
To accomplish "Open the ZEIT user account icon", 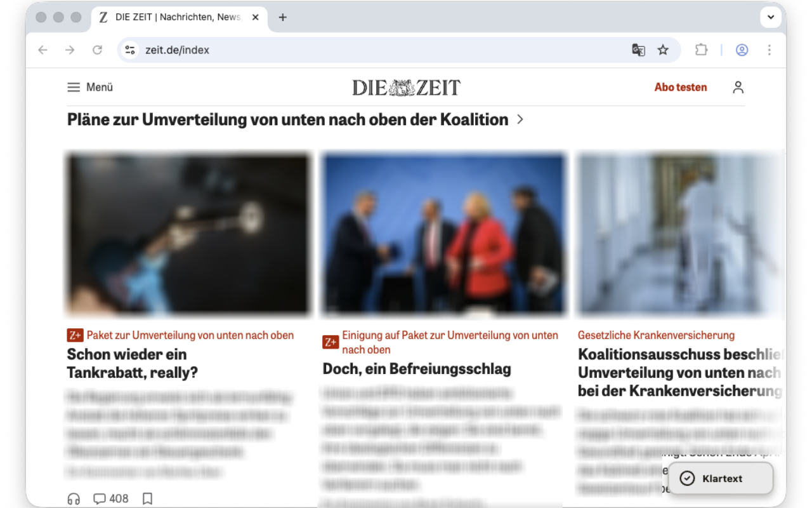I will 738,87.
